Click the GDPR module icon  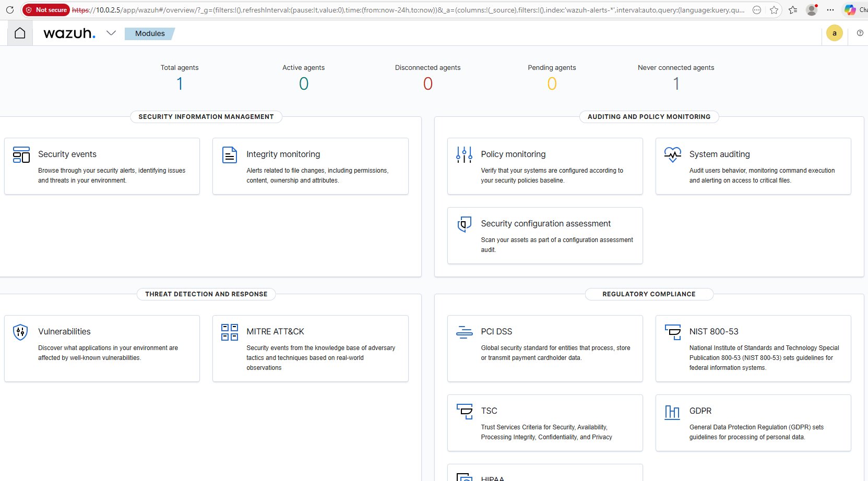[x=672, y=412]
